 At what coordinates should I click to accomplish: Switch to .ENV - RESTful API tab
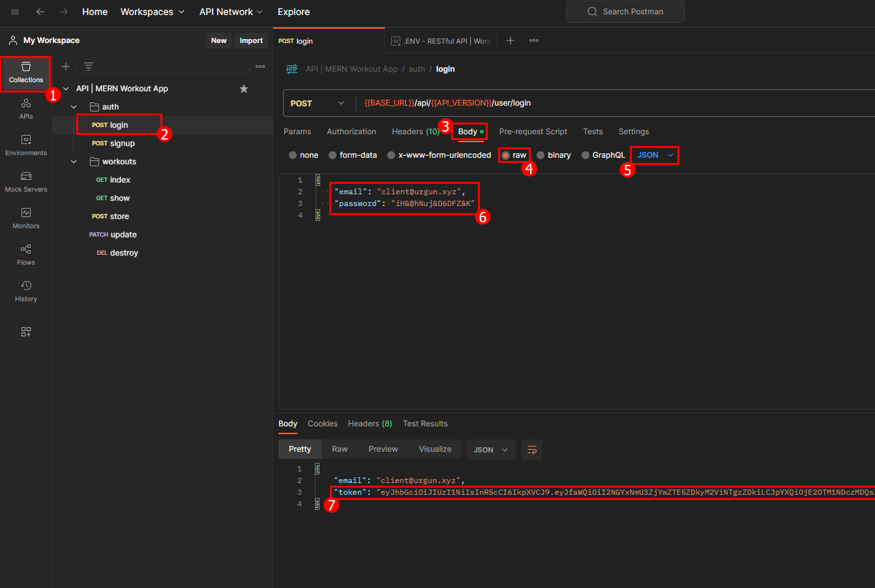(x=441, y=40)
